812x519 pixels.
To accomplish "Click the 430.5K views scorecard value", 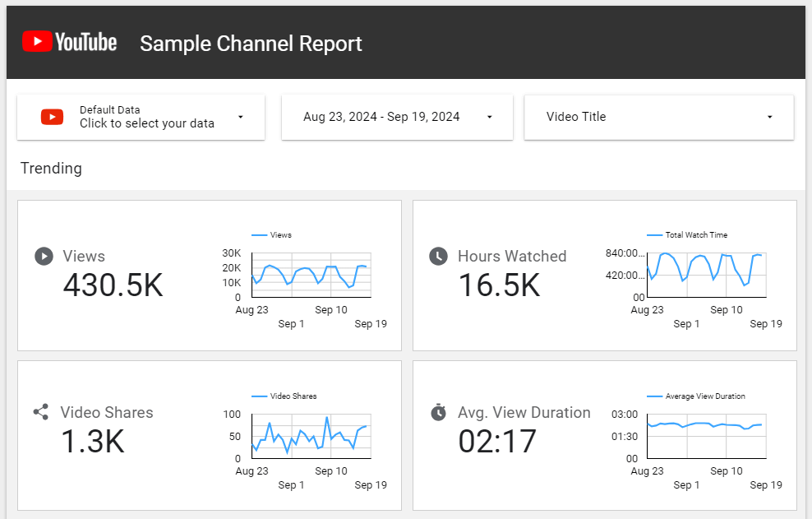I will [113, 285].
